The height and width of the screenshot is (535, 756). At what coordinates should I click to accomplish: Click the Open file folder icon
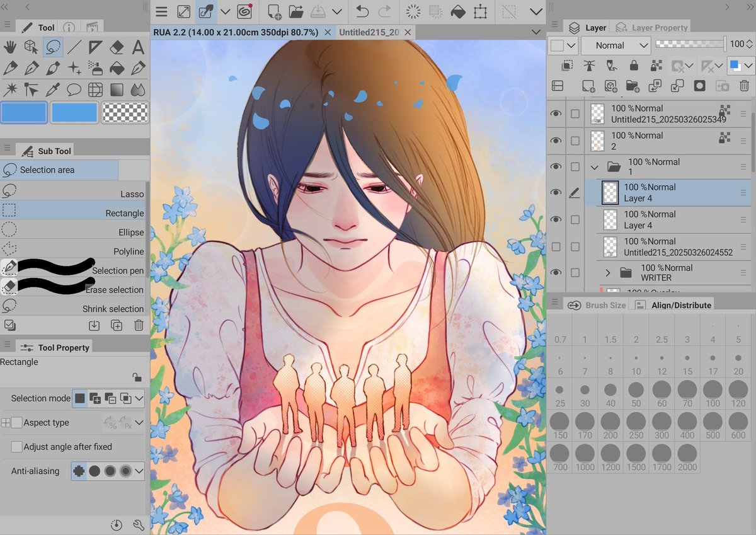point(296,11)
